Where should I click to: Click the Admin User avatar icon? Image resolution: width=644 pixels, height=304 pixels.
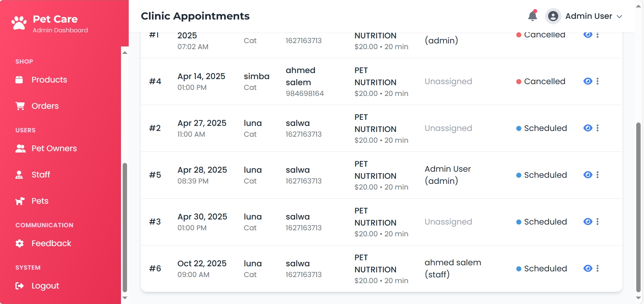[x=553, y=16]
